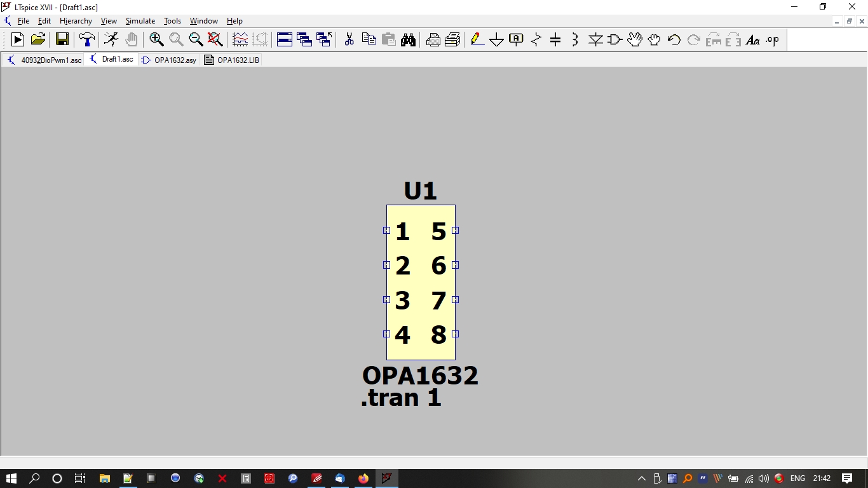The image size is (868, 488).
Task: Click the .tran 1 directive text
Action: tap(401, 398)
